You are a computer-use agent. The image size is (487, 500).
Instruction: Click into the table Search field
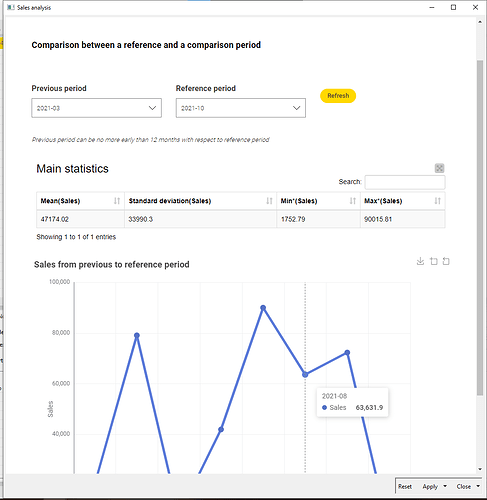pyautogui.click(x=405, y=182)
